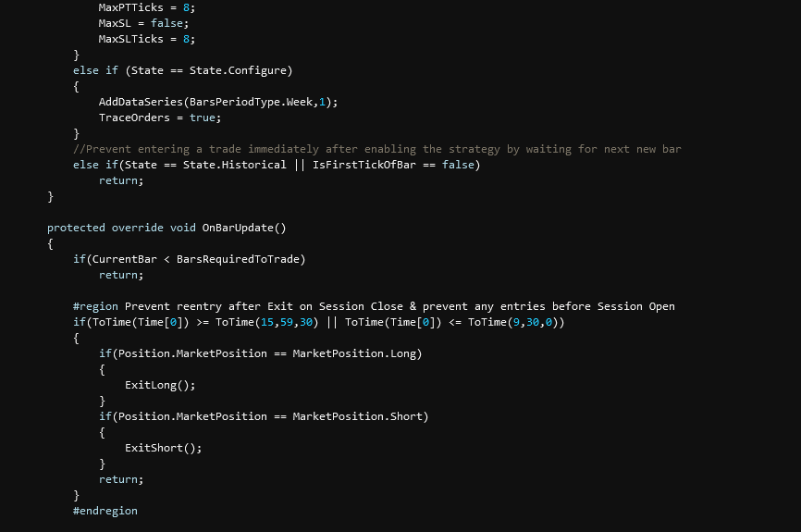
Task: Click the #region directive line
Action: tap(374, 306)
